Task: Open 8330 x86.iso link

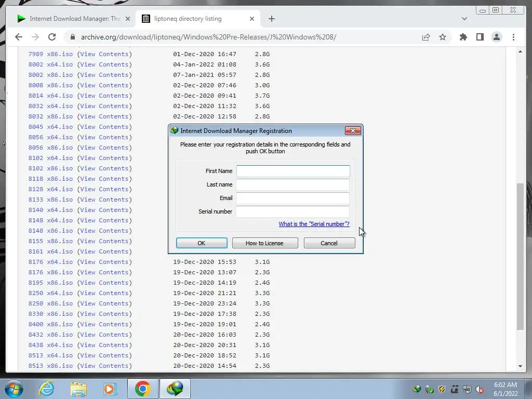Action: [x=50, y=314]
